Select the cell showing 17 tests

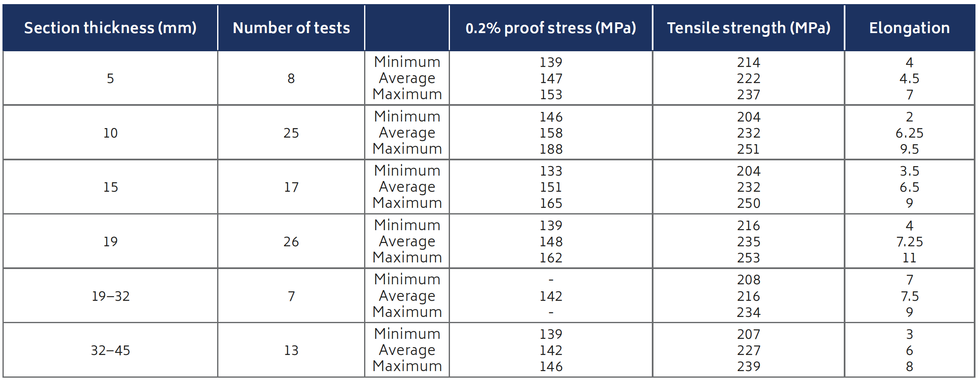click(x=291, y=187)
